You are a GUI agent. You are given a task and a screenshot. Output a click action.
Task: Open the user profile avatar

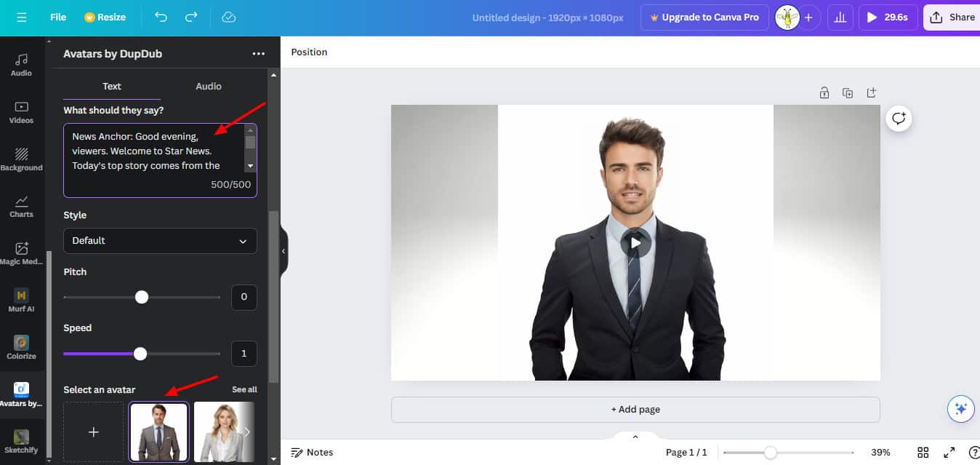pyautogui.click(x=787, y=17)
